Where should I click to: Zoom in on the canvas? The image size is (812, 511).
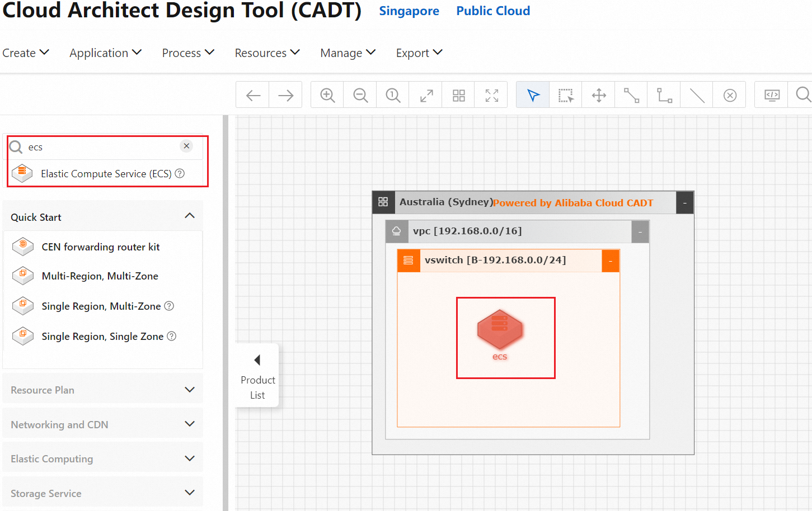tap(327, 95)
